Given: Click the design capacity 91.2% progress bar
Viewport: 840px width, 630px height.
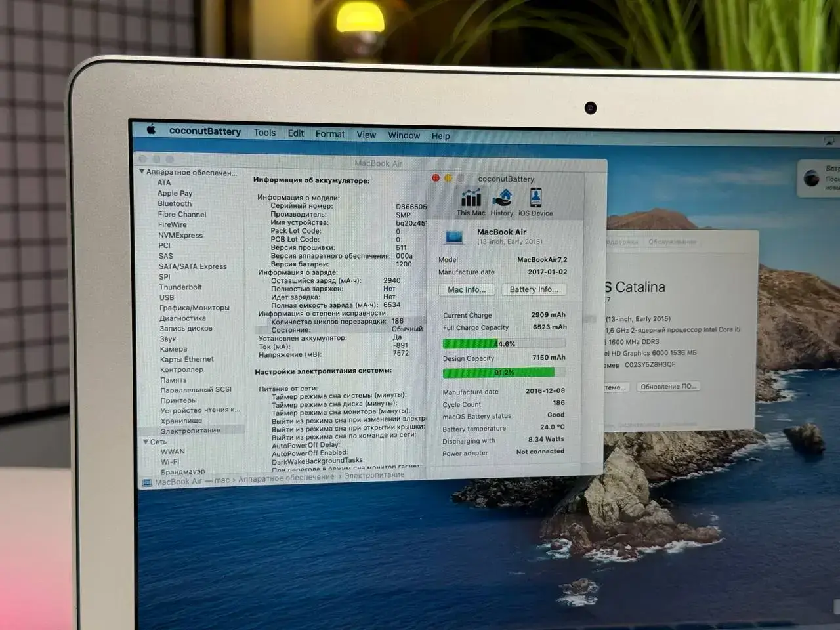Looking at the screenshot, I should 503,372.
